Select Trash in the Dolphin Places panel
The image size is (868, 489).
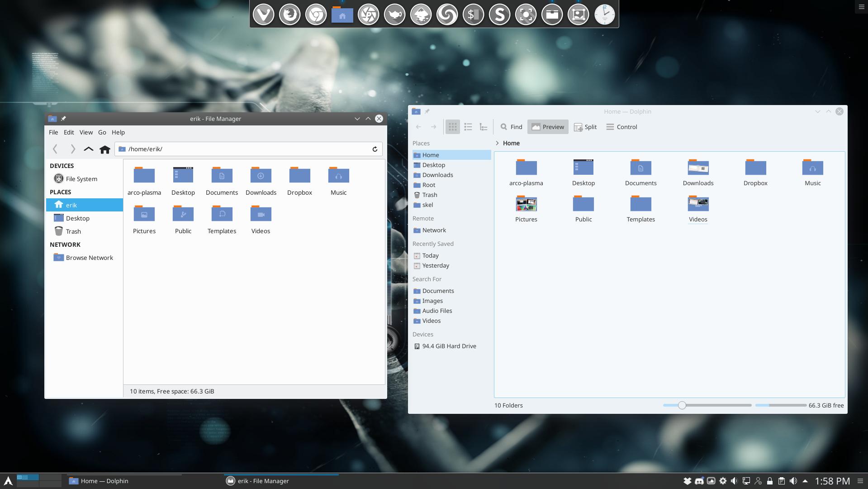click(x=429, y=195)
